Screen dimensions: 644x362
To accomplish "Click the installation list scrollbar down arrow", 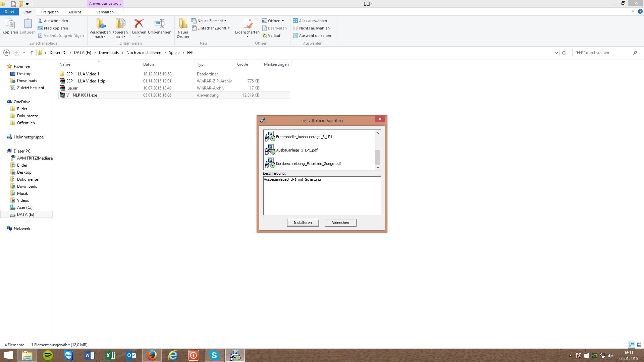I will tap(378, 168).
